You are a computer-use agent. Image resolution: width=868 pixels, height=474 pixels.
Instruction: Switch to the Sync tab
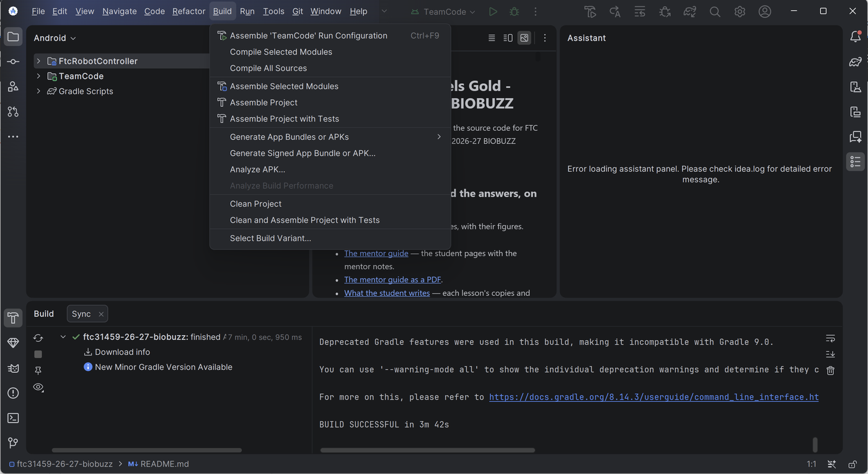[87, 314]
